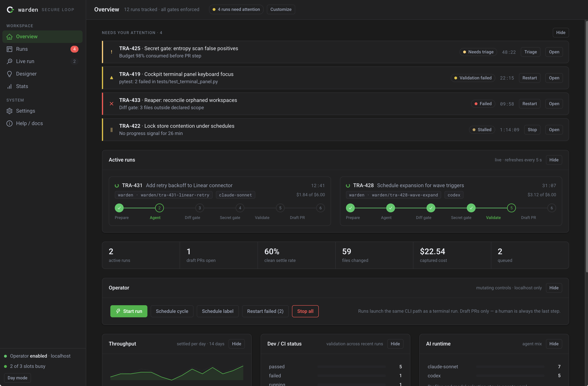Click the Runs badge showing 4
The height and width of the screenshot is (386, 588).
tap(74, 49)
